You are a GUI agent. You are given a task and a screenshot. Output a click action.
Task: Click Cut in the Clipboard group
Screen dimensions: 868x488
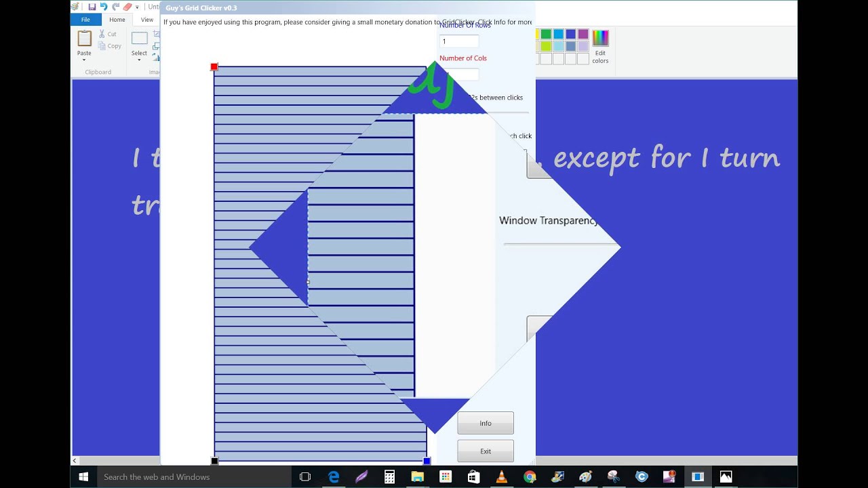click(x=107, y=34)
